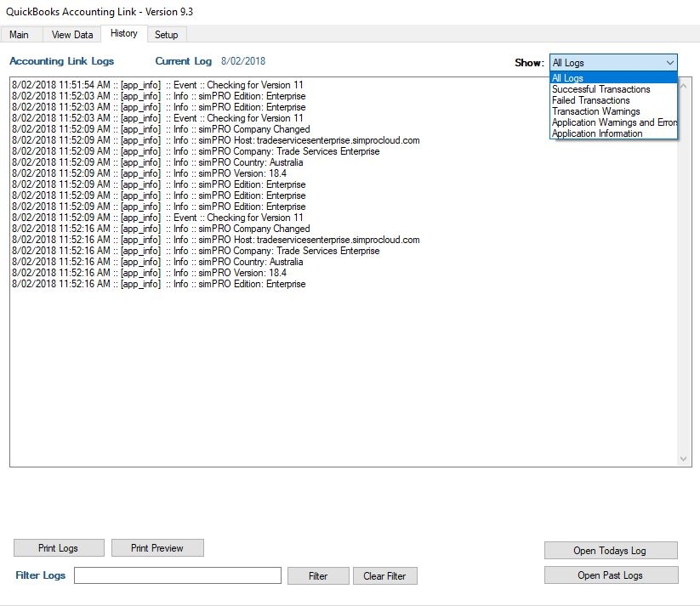The height and width of the screenshot is (606, 700).
Task: Switch to the Main tab
Action: (x=20, y=35)
